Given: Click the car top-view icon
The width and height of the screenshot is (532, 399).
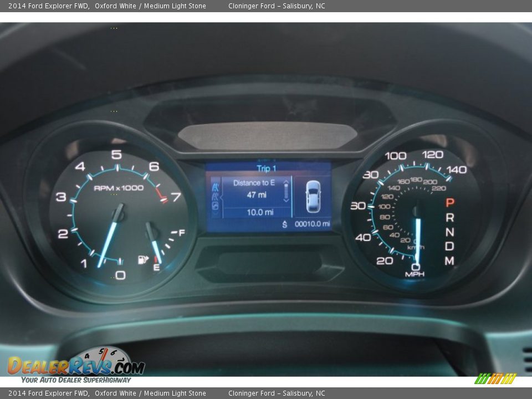Looking at the screenshot, I should coord(313,197).
